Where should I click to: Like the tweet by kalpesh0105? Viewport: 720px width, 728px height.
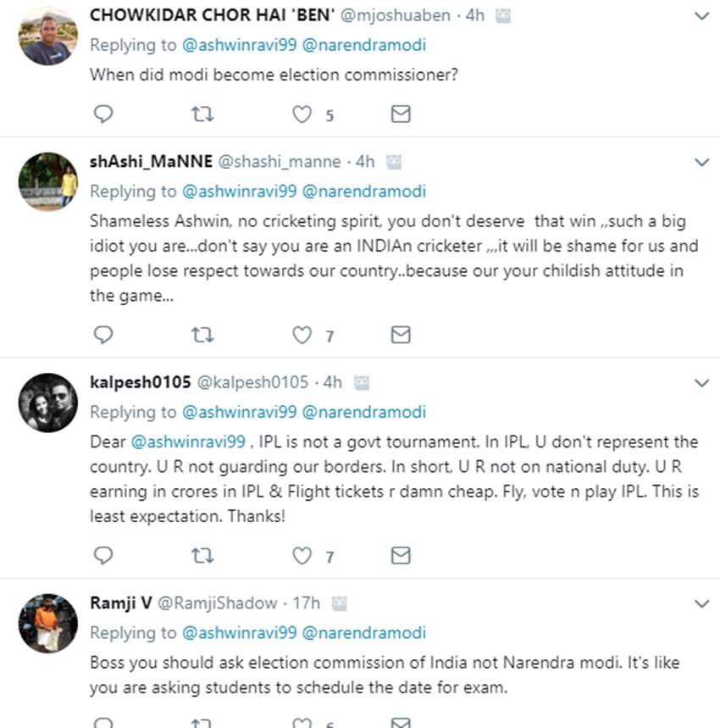pos(302,556)
